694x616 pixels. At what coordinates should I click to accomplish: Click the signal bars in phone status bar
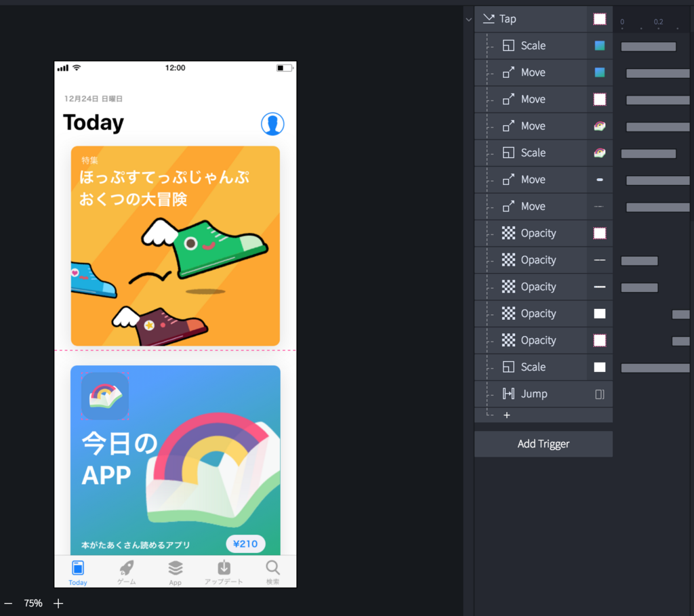[x=63, y=68]
